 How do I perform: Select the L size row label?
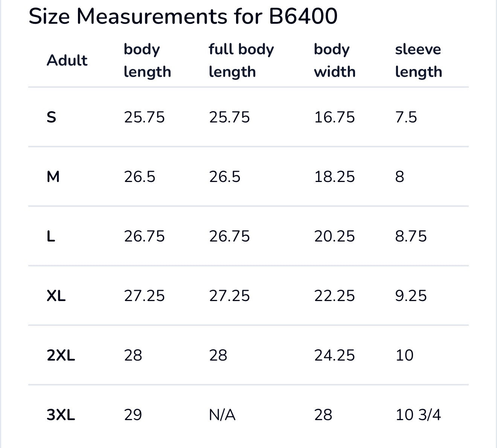51,236
